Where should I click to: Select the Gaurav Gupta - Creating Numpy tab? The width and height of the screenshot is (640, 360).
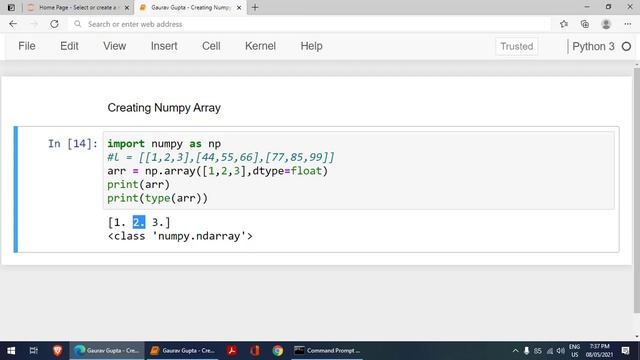pyautogui.click(x=191, y=8)
